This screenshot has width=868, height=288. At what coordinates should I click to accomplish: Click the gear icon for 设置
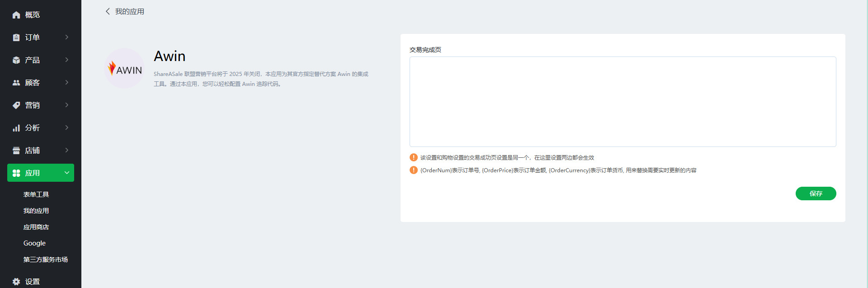click(16, 282)
